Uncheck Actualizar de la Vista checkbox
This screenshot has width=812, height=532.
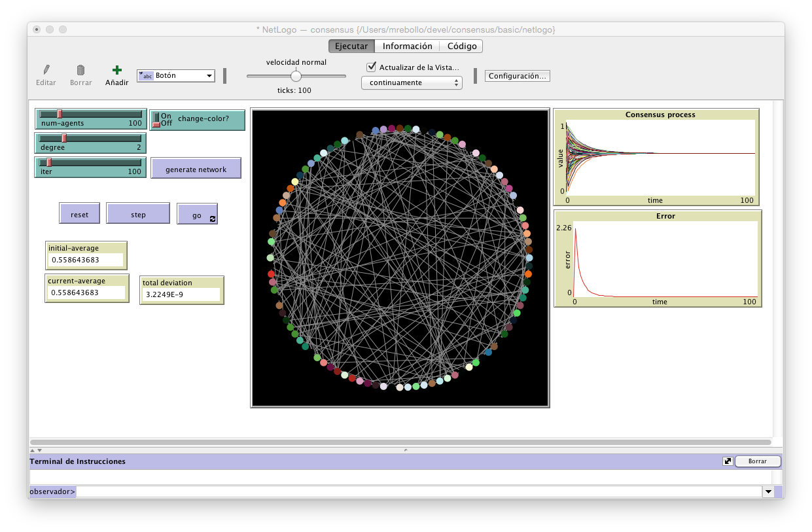pos(372,67)
